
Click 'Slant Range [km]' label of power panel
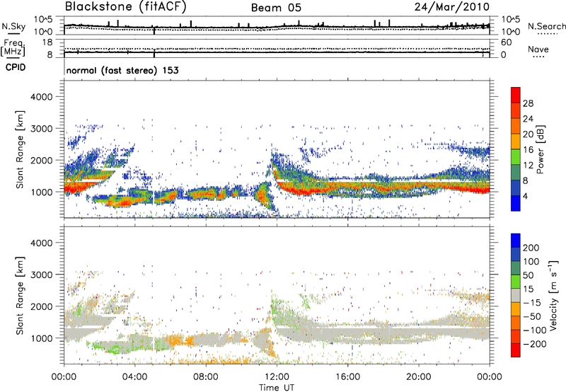(x=20, y=149)
